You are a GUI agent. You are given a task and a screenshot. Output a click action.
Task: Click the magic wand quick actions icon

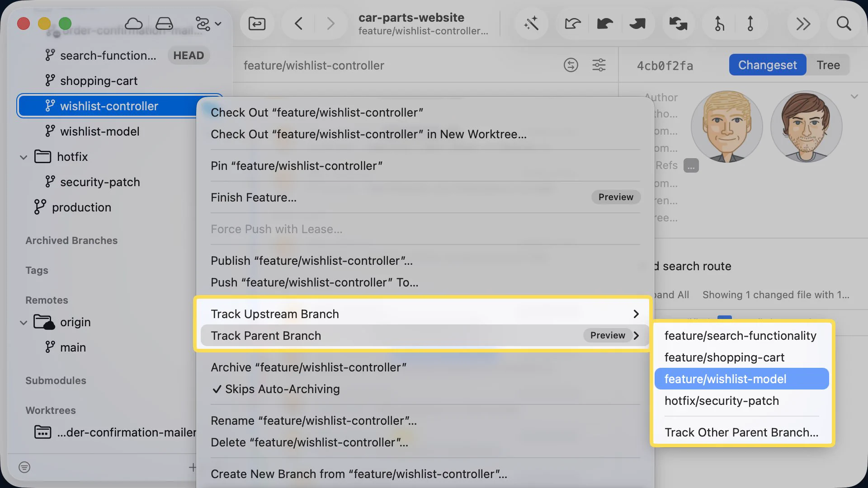pos(531,23)
